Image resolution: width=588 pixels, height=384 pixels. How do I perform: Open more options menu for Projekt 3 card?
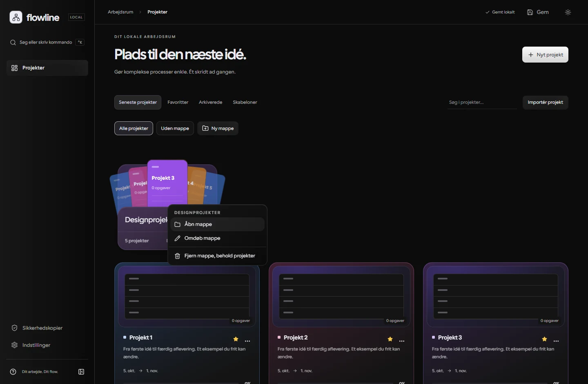coord(556,341)
